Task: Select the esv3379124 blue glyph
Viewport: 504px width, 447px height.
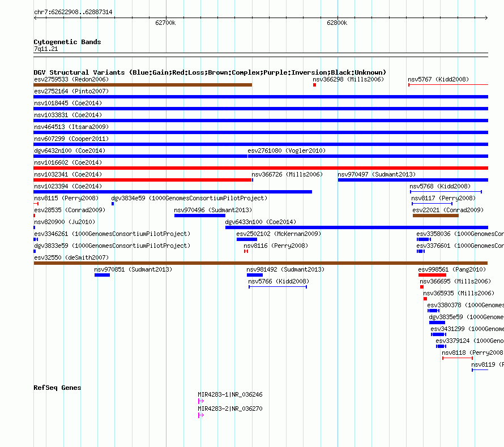Action: pos(441,346)
